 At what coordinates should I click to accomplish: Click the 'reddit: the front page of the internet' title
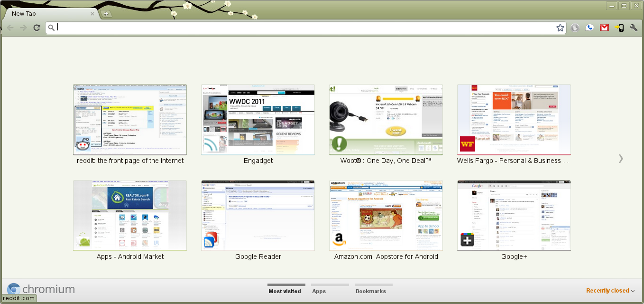tap(130, 161)
